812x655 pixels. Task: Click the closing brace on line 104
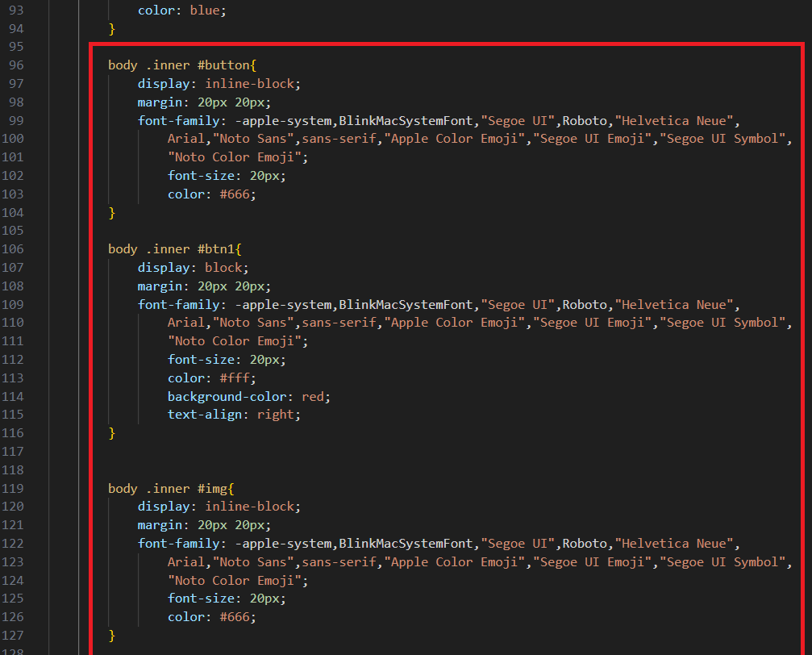click(x=112, y=213)
